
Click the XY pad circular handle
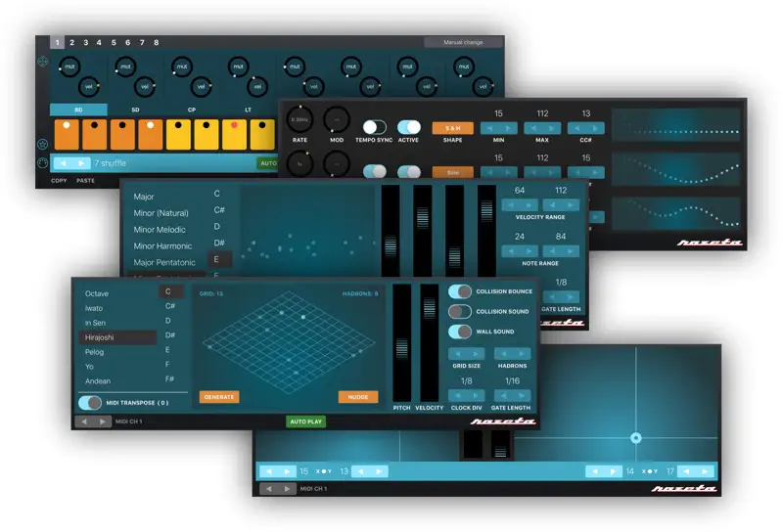tap(635, 438)
